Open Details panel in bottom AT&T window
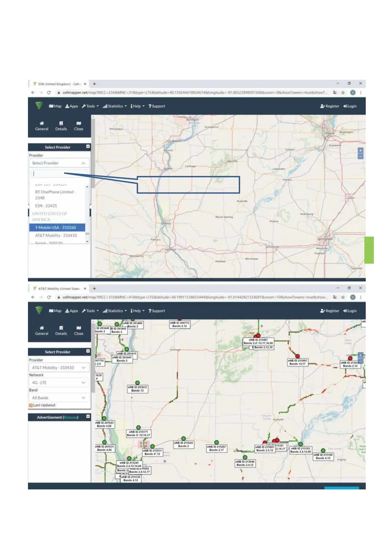The image size is (392, 555). (61, 331)
